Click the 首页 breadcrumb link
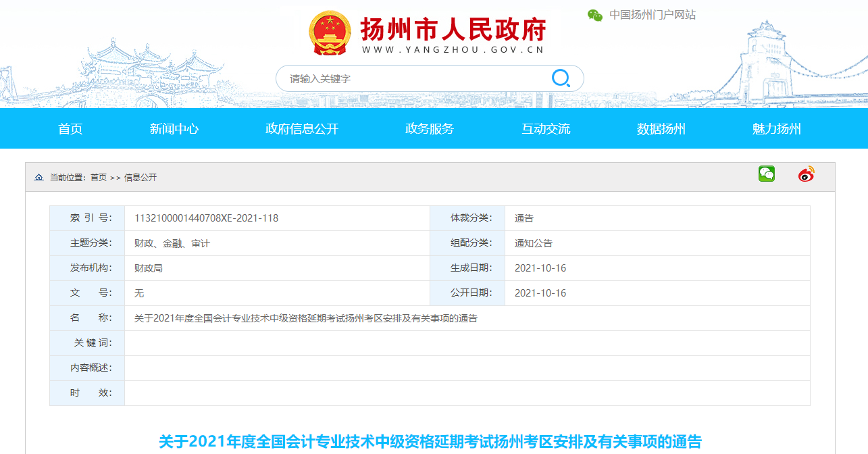 98,176
